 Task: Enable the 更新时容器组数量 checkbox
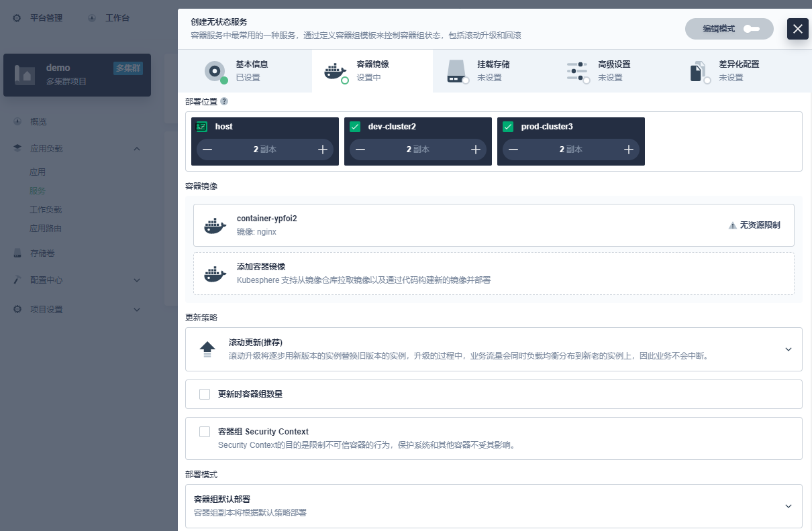click(x=205, y=394)
